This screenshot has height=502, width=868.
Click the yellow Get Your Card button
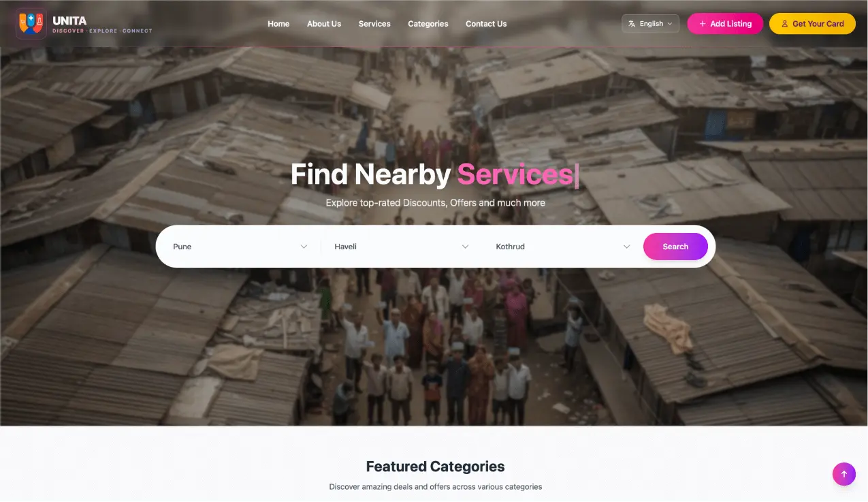812,24
